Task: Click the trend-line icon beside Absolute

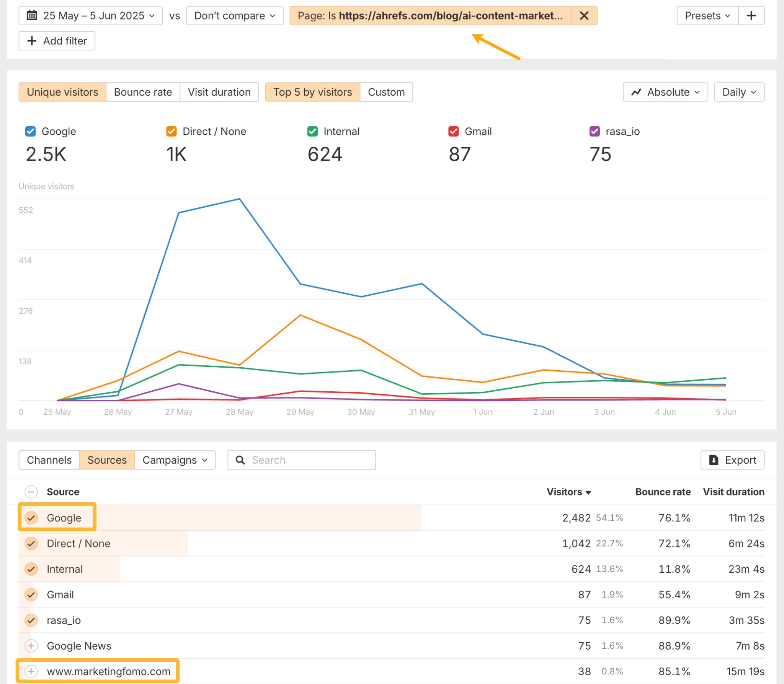Action: [x=637, y=92]
